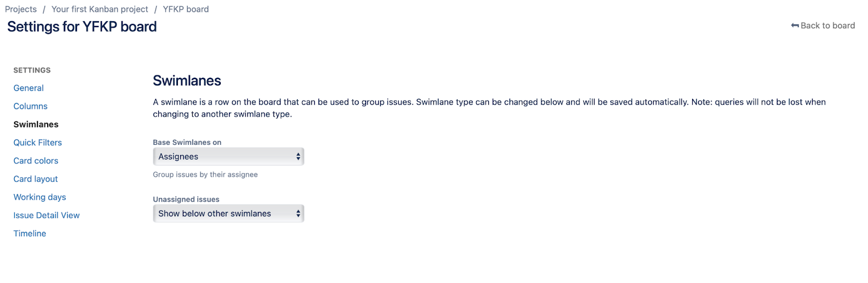
Task: Navigate to Working days settings
Action: point(40,197)
